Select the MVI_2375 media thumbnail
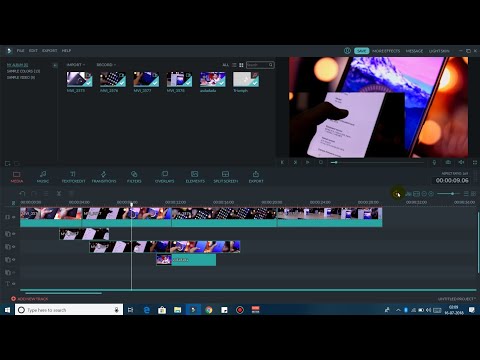 (x=79, y=79)
